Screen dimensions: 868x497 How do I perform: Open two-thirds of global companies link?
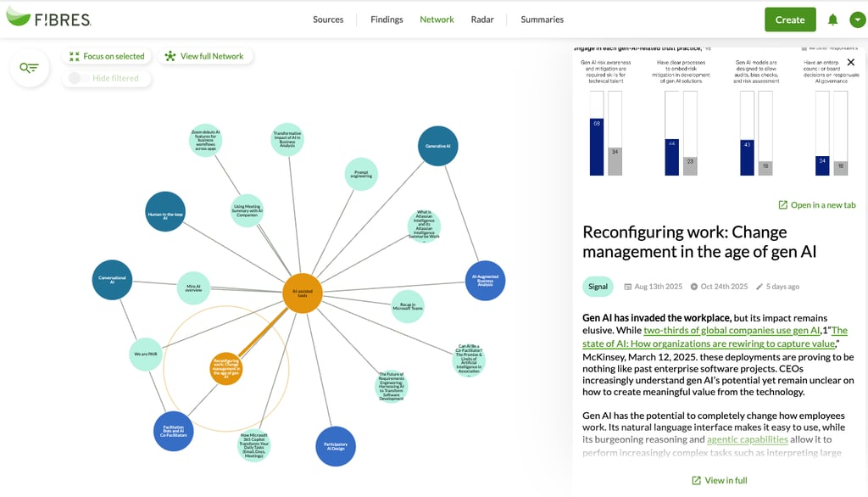click(732, 330)
